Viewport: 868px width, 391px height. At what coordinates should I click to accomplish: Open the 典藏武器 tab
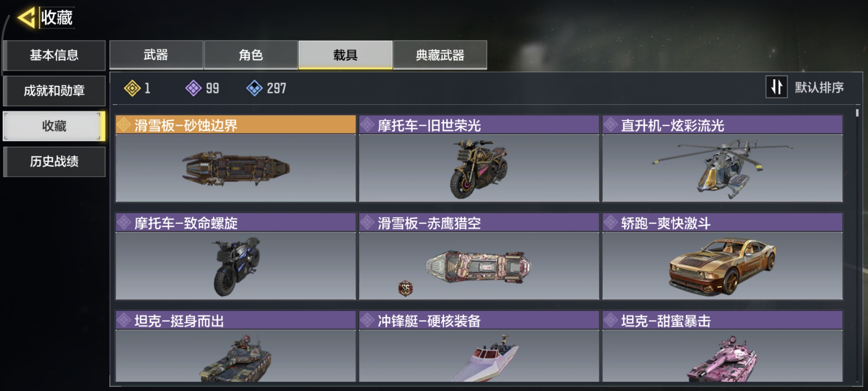440,55
